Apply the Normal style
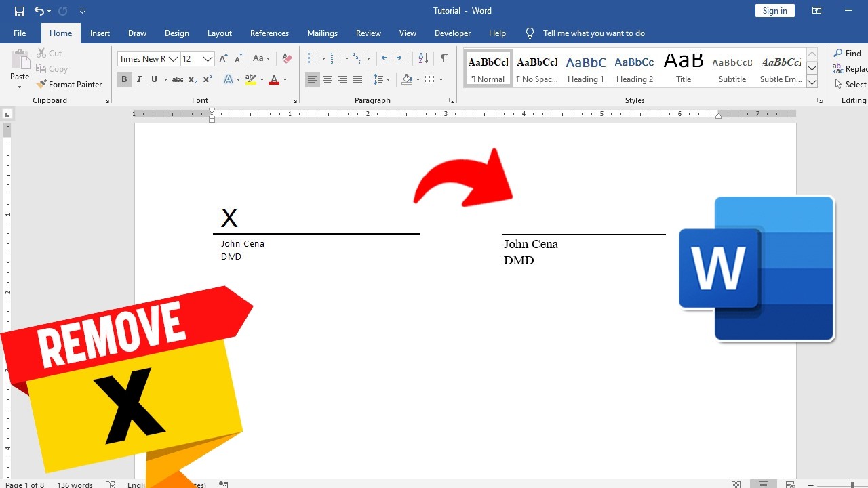 488,68
